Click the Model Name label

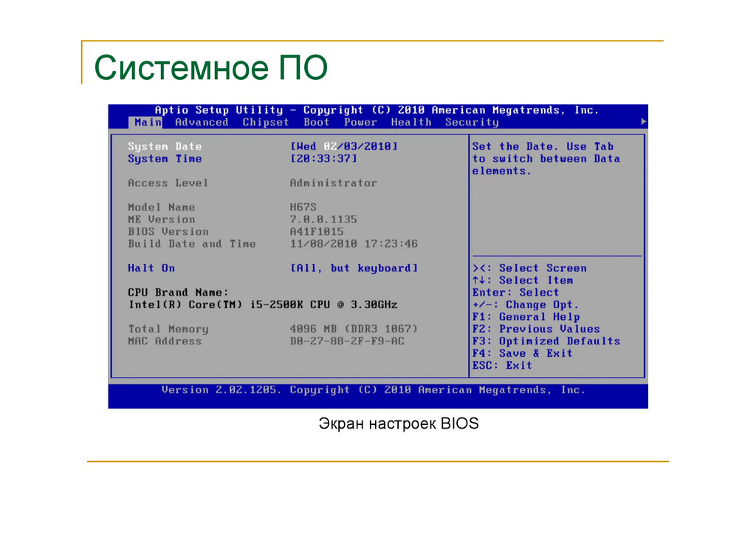click(x=162, y=208)
